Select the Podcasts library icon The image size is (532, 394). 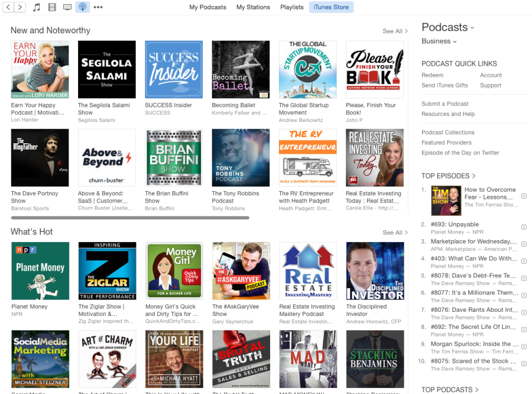(x=82, y=7)
